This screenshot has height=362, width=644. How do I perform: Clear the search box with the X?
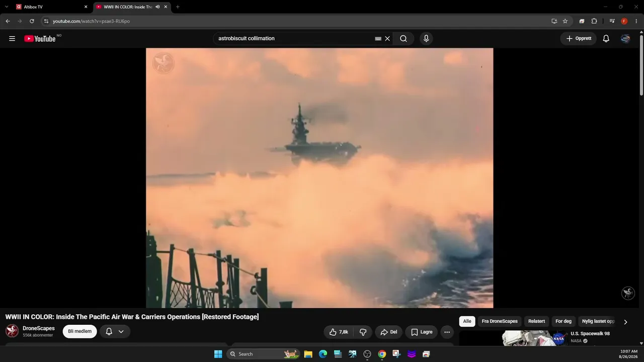coord(387,39)
